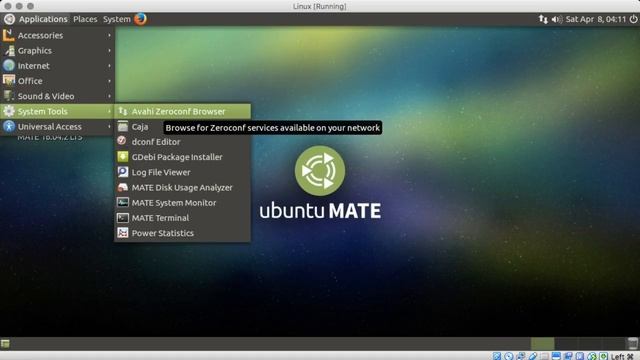The height and width of the screenshot is (360, 640).
Task: Expand the Internet submenu arrow
Action: (109, 66)
